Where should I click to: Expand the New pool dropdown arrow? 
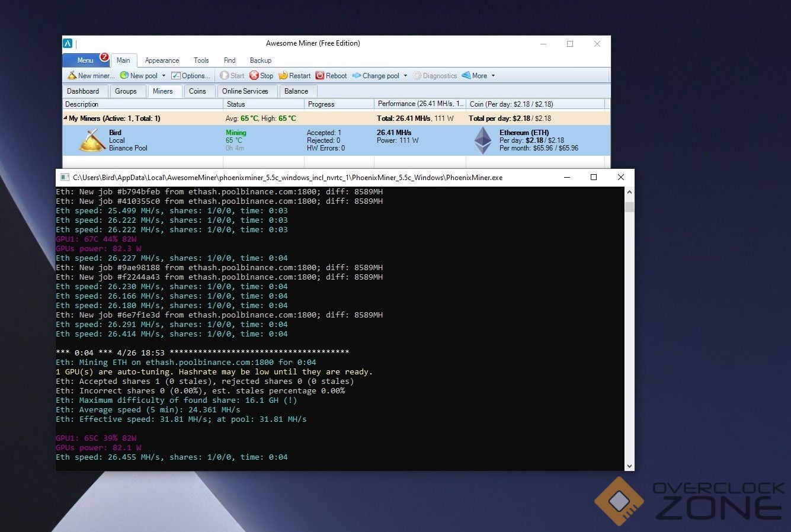click(x=164, y=76)
